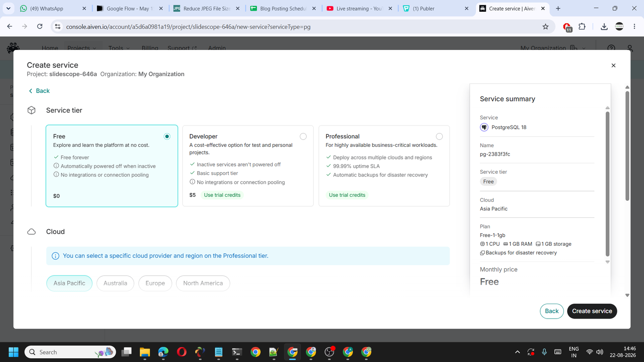Bookmark this page with the star icon
This screenshot has height=362, width=644.
tap(545, 27)
